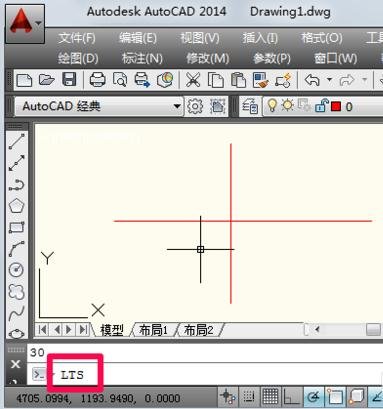Select the Rectangle draw tool
The image size is (383, 409).
pos(16,227)
